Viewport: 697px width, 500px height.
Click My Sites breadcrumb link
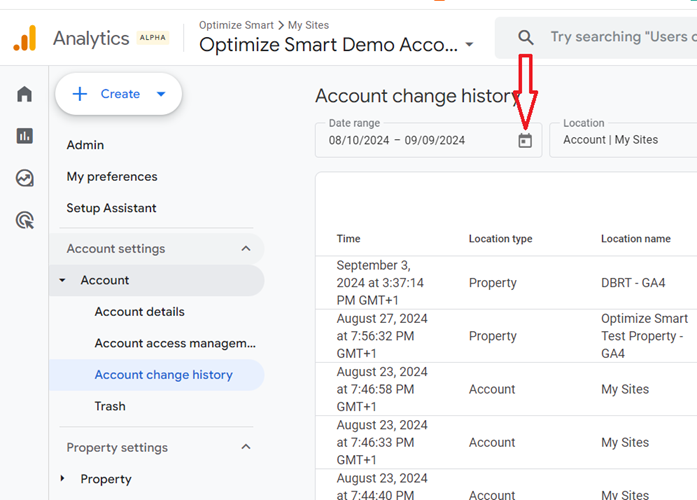point(308,25)
